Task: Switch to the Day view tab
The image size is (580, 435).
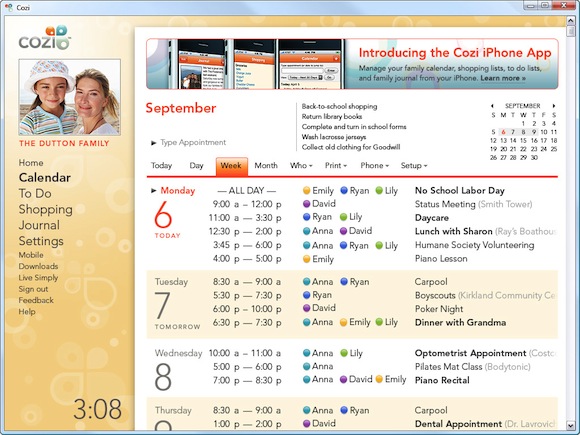Action: [x=196, y=166]
